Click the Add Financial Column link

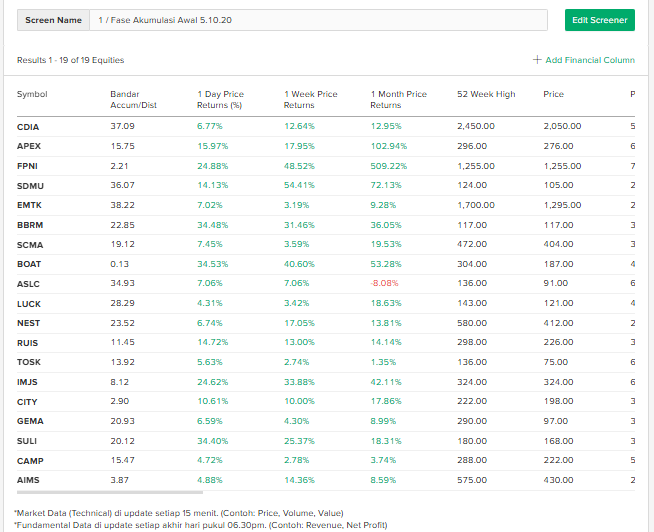590,60
